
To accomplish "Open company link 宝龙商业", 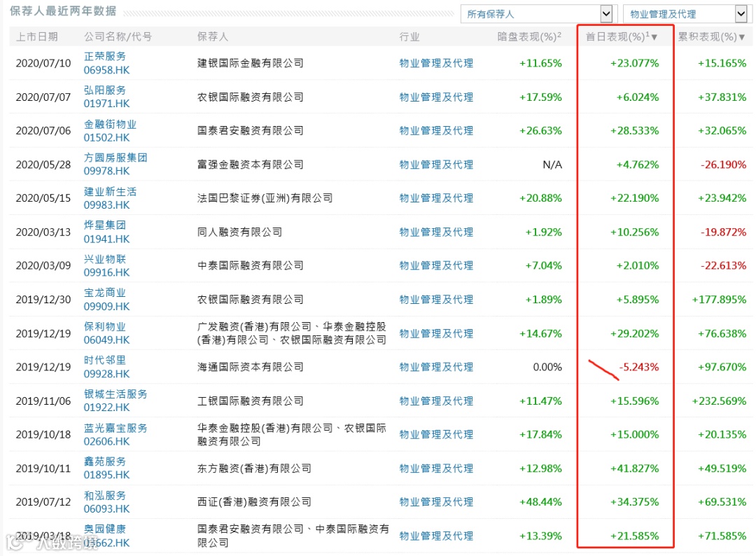I will [x=104, y=293].
